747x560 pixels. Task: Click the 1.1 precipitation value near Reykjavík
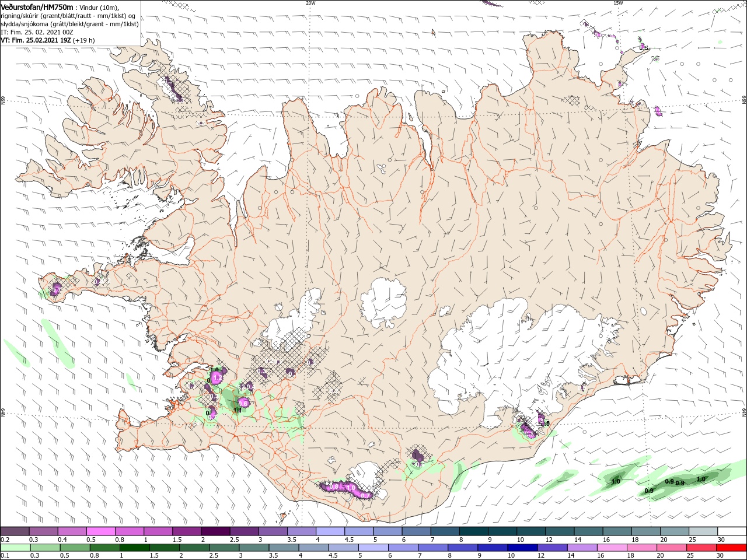tap(238, 411)
